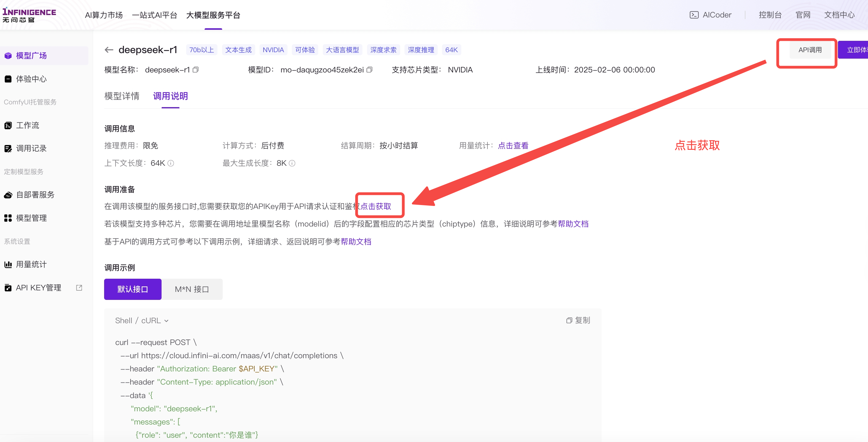Click the AICoder terminal icon
The image size is (868, 442).
tap(694, 15)
